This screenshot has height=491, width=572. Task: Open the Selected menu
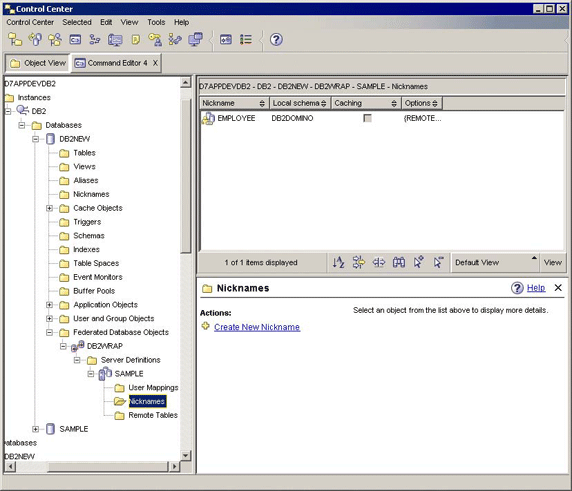77,22
